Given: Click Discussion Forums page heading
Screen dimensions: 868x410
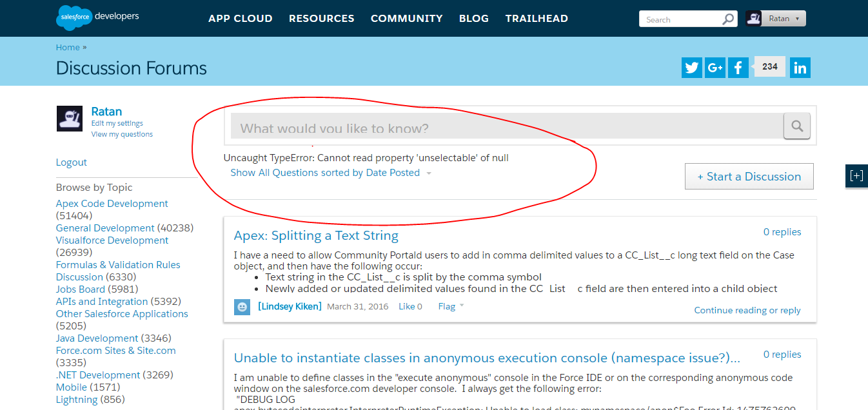Looking at the screenshot, I should [132, 68].
